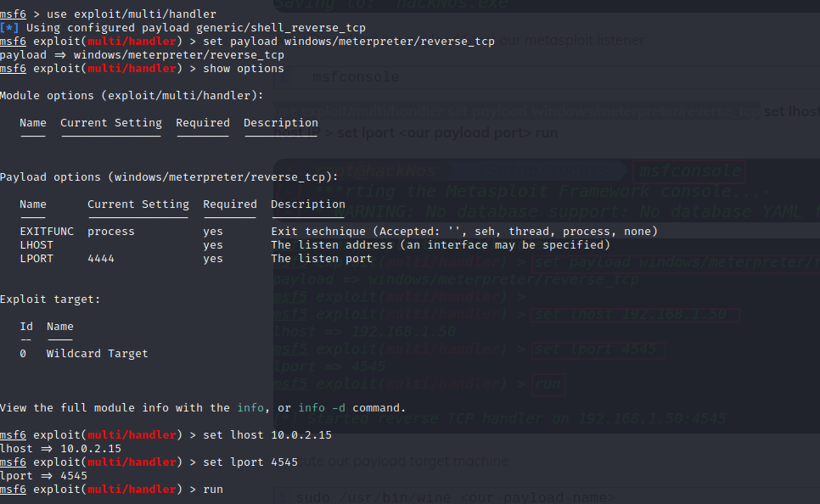Select the EXITFUNC option name

(47, 232)
